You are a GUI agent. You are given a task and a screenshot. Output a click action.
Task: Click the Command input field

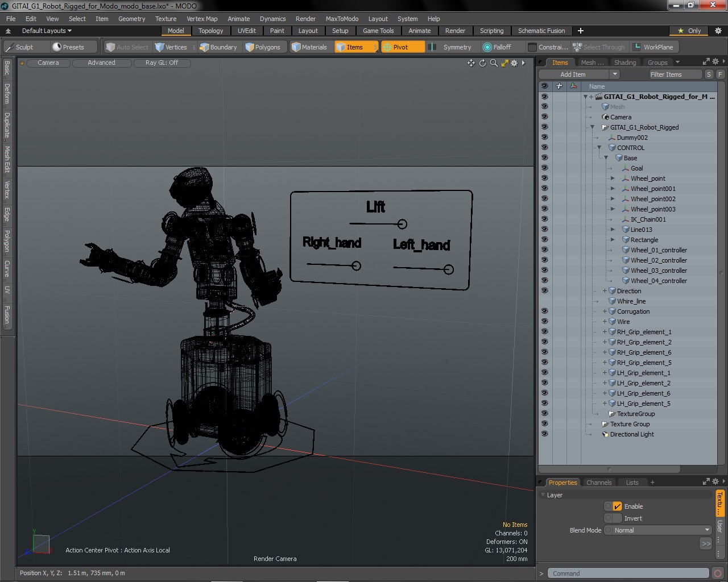(628, 573)
